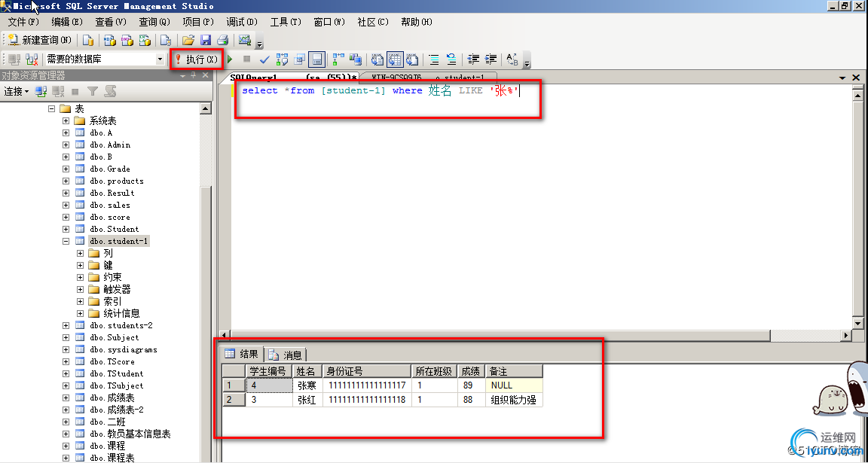This screenshot has width=868, height=463.
Task: Expand the 列 folder under dbo.student-1
Action: (x=81, y=254)
